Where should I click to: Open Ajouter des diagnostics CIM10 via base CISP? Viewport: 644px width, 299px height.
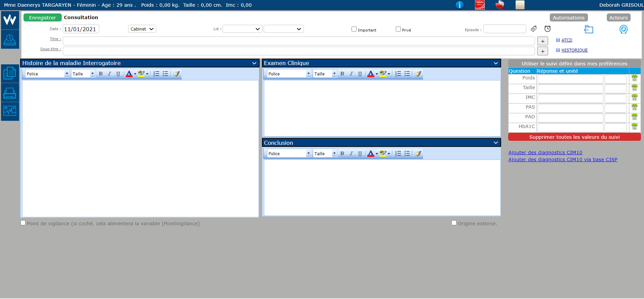[562, 160]
